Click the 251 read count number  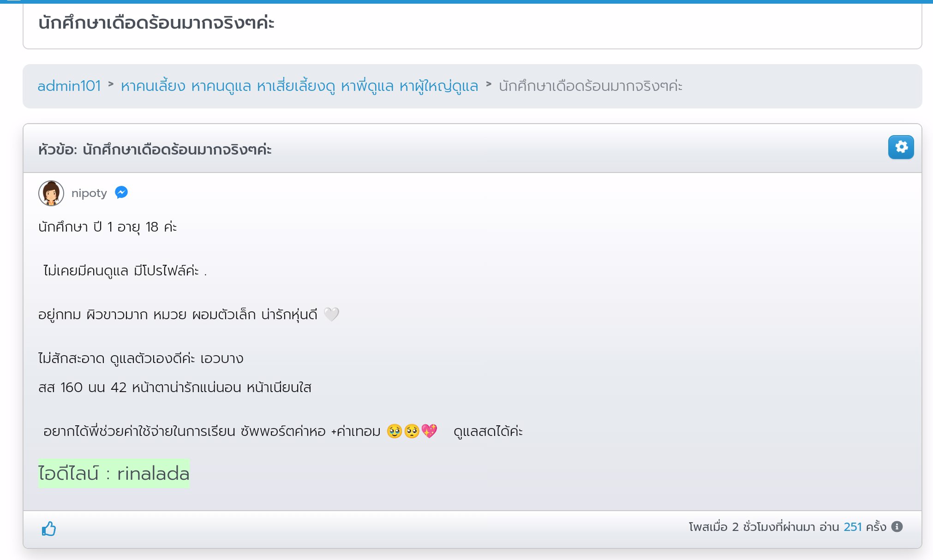852,527
